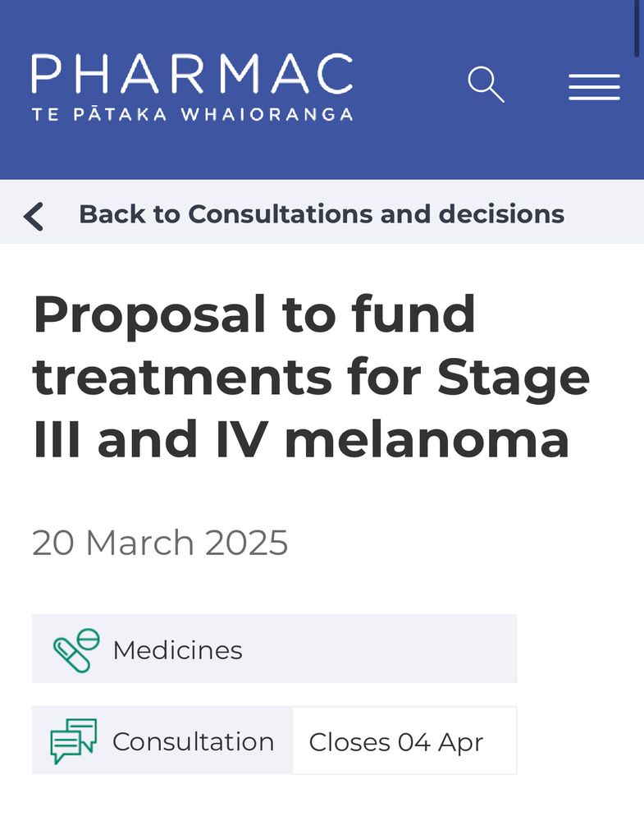Click the 20 March 2025 date
Screen dimensions: 644x821
pyautogui.click(x=160, y=543)
